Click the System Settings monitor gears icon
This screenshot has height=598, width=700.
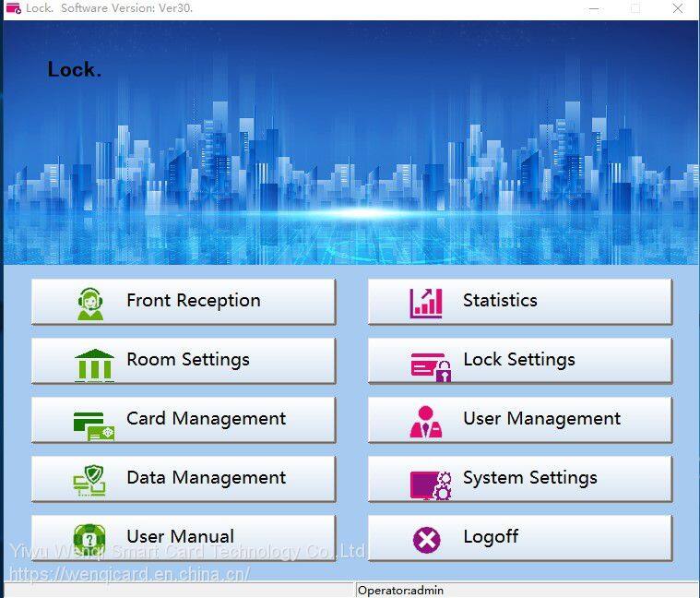(x=430, y=482)
